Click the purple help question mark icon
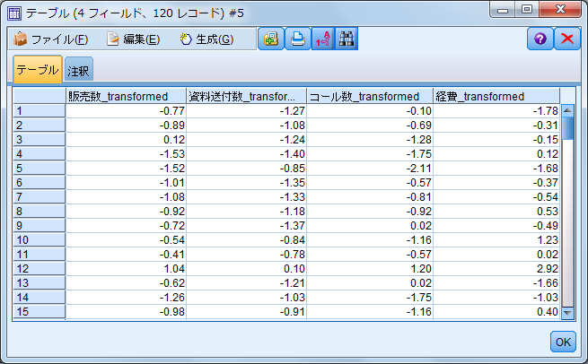Image resolution: width=588 pixels, height=364 pixels. tap(540, 39)
